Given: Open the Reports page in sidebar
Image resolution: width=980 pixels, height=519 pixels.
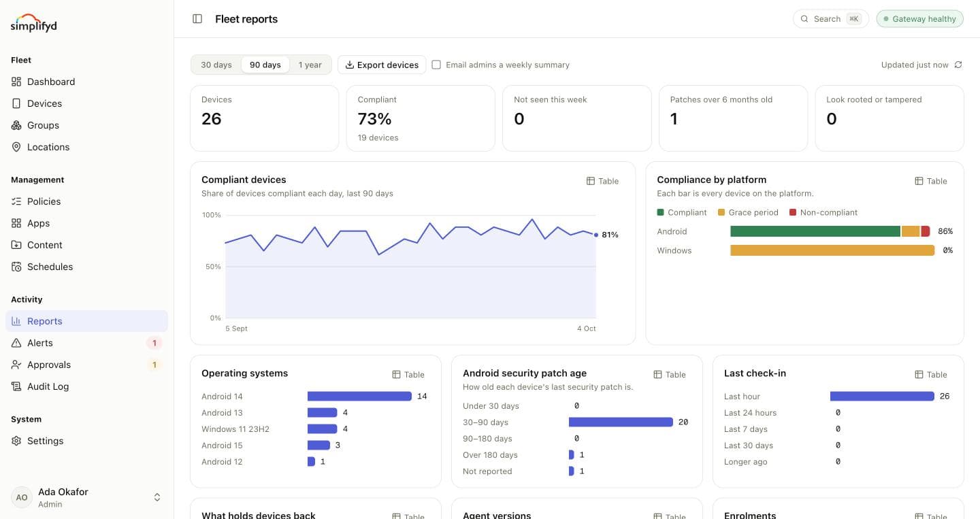Looking at the screenshot, I should click(86, 321).
